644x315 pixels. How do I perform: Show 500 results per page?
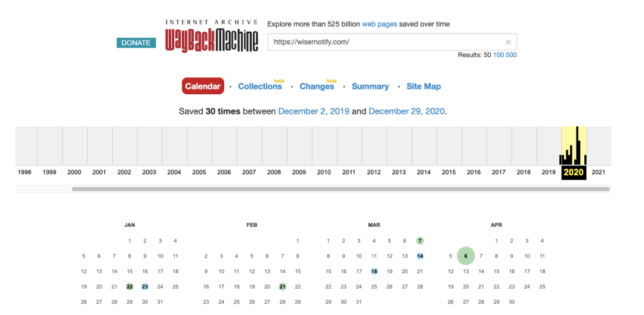tap(512, 55)
